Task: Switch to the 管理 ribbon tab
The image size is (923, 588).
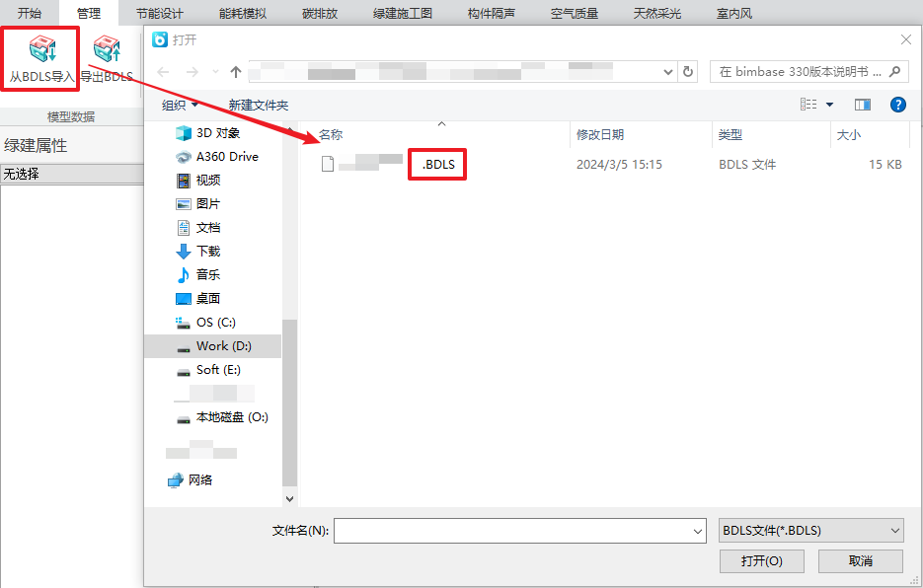Action: pos(89,13)
